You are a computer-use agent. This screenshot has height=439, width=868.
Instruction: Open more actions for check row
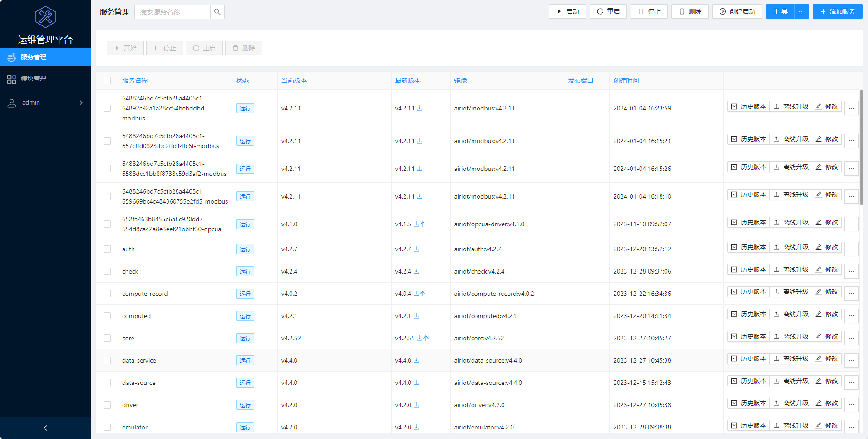[x=852, y=271]
